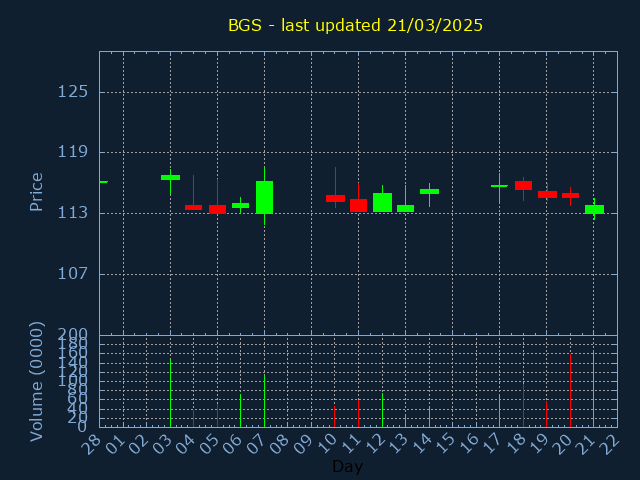640x480 pixels.
Task: Click the green volume bar for day 06
Action: [x=240, y=411]
